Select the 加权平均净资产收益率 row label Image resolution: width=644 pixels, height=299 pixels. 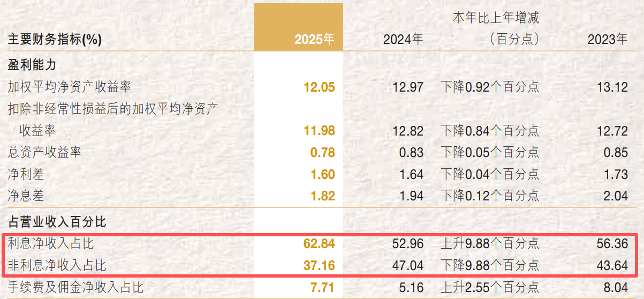click(69, 87)
